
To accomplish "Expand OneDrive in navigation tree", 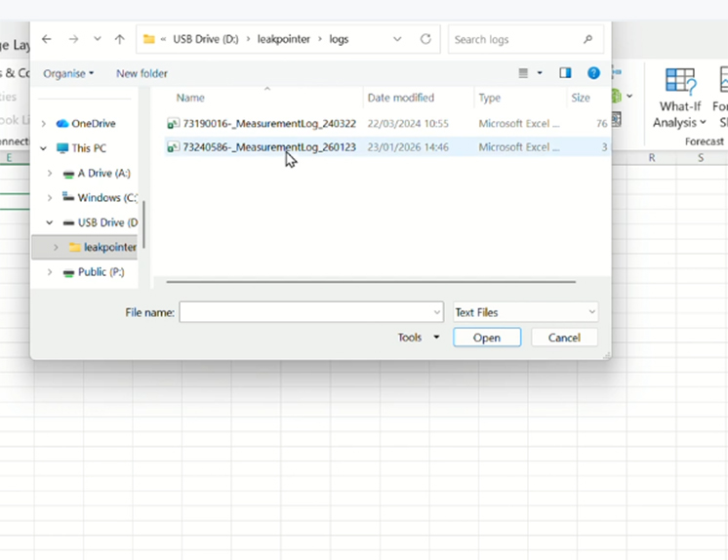I will click(44, 124).
